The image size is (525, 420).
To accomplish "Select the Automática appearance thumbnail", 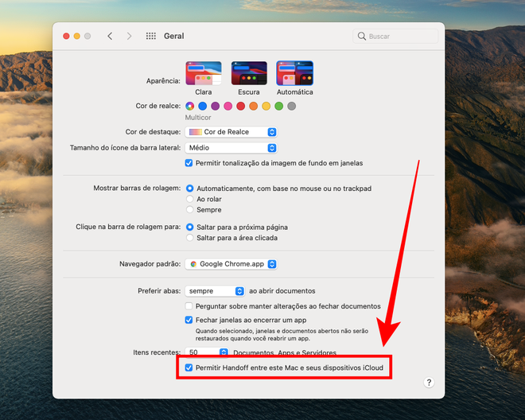I will pos(294,73).
